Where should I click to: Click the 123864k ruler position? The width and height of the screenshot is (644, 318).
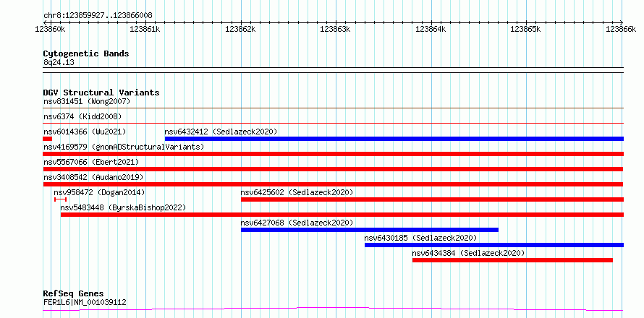click(x=431, y=29)
